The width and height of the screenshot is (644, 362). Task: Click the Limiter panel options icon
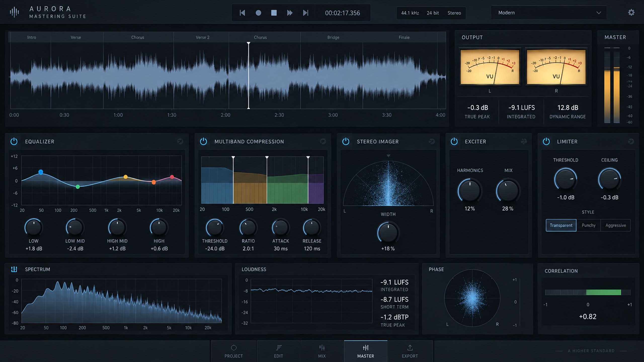[x=631, y=142]
